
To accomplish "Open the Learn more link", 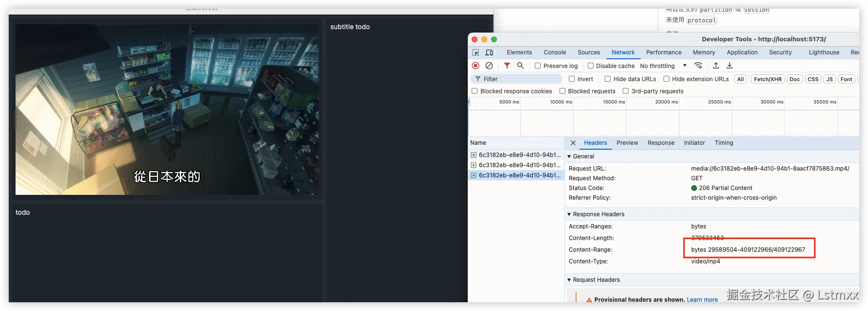I will (x=702, y=300).
